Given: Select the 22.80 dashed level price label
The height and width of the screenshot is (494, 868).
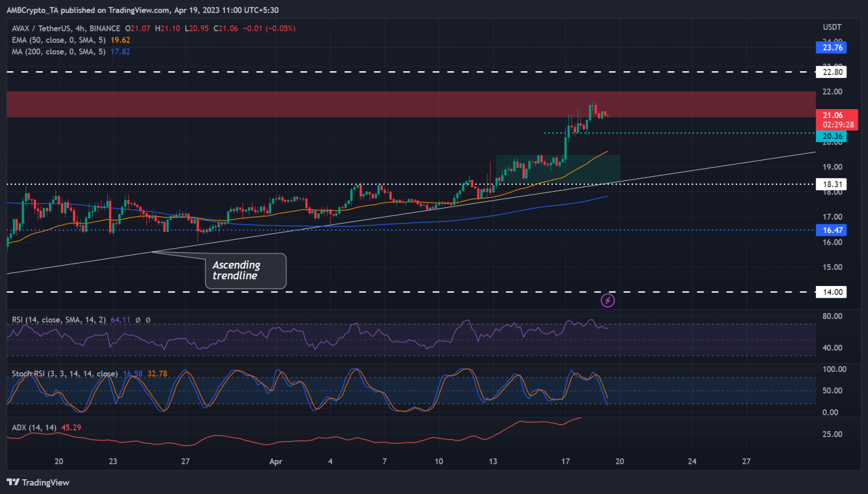Looking at the screenshot, I should tap(831, 72).
